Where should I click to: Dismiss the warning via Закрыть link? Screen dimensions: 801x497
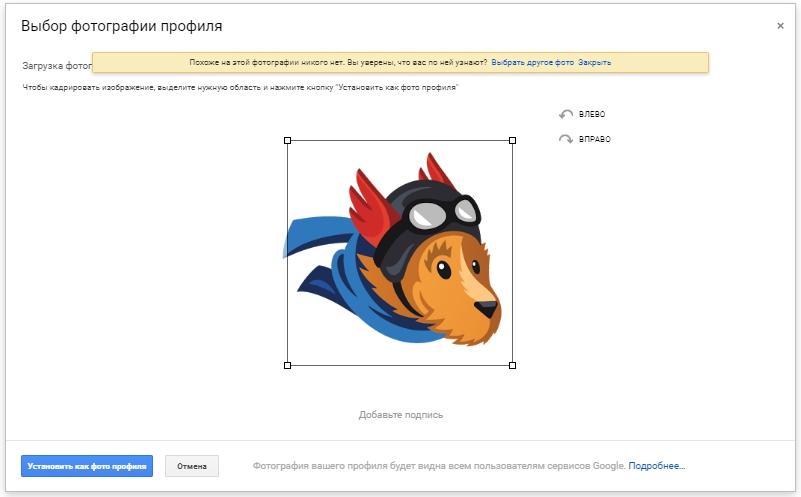pyautogui.click(x=594, y=62)
